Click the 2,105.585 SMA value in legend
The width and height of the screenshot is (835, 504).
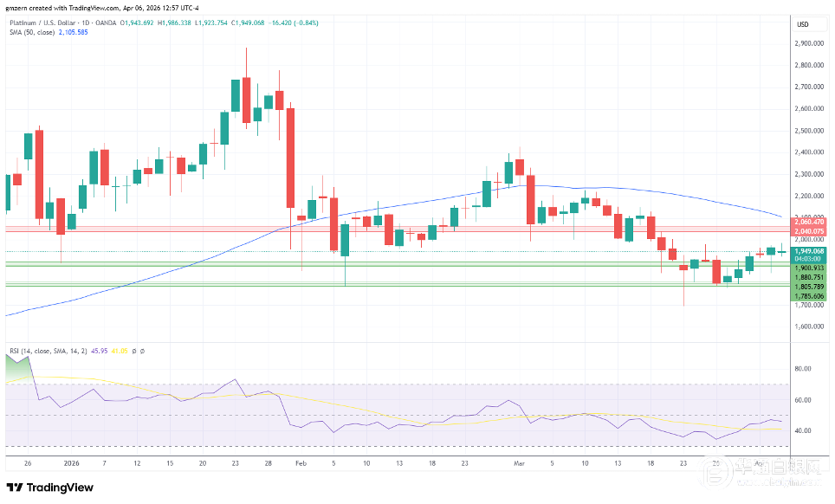point(71,33)
